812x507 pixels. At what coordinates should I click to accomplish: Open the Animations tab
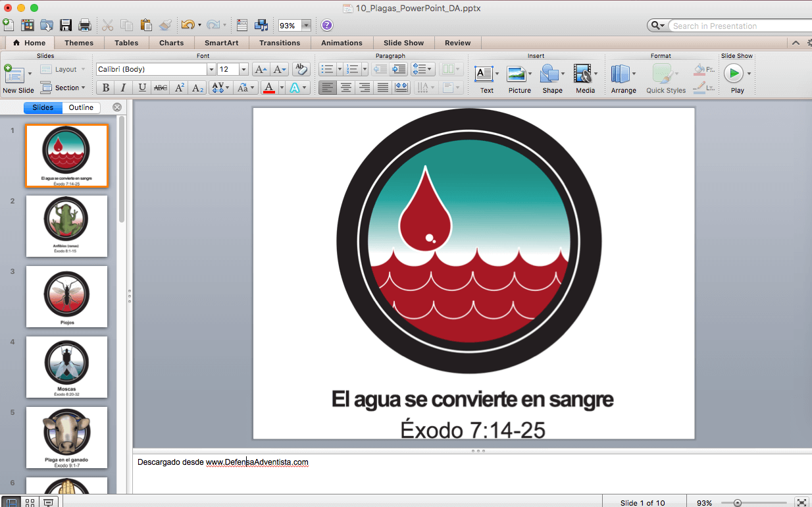pos(342,43)
